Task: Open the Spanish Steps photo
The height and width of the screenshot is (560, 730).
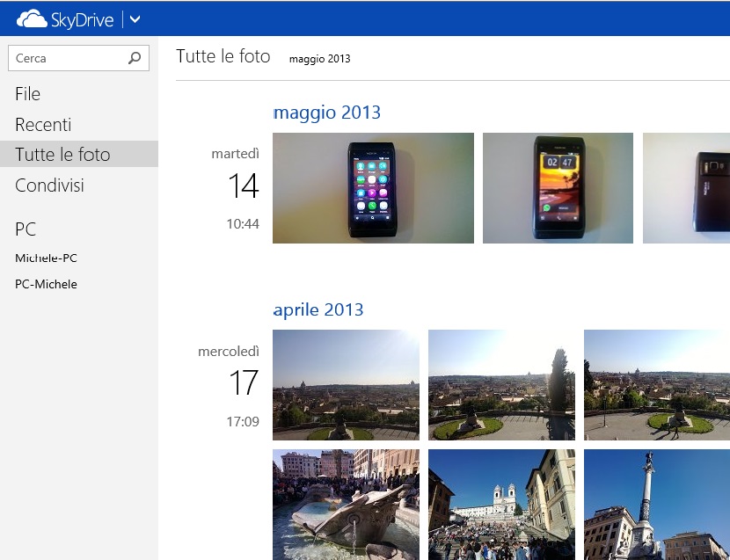Action: [501, 505]
